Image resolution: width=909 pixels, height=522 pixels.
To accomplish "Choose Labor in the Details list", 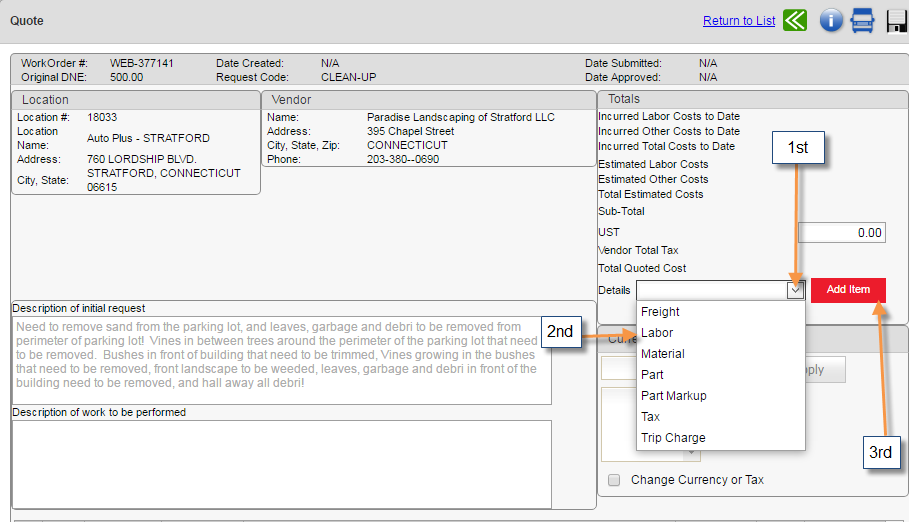I will click(x=657, y=333).
